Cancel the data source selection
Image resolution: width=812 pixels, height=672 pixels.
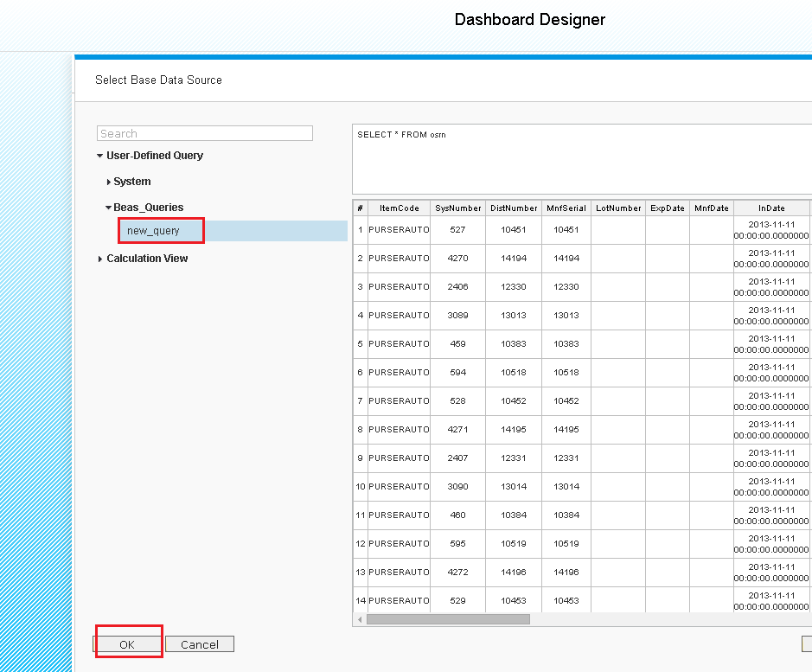[199, 644]
